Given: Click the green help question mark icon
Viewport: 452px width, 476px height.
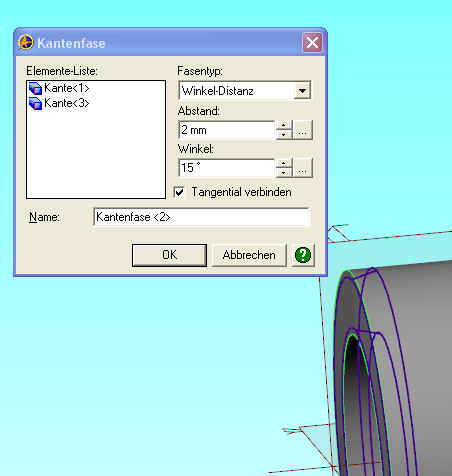Looking at the screenshot, I should [x=303, y=255].
